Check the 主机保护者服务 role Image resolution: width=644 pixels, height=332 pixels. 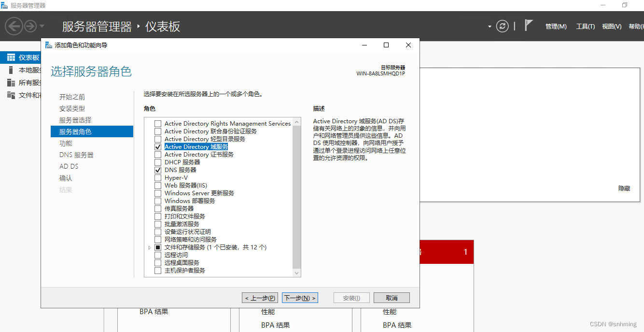tap(158, 271)
